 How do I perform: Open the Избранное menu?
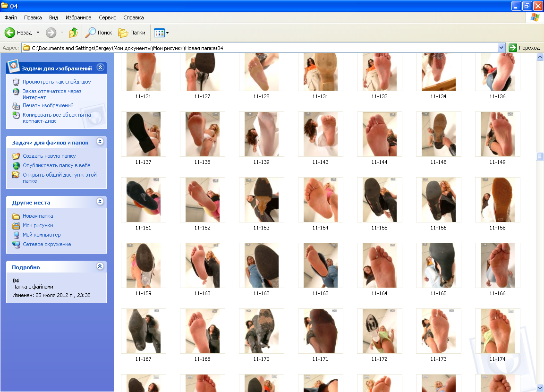(78, 17)
